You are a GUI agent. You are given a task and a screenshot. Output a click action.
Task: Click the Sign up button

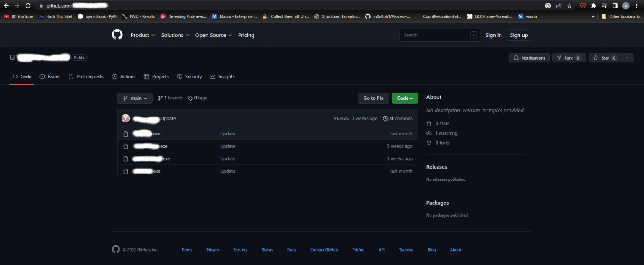click(519, 35)
